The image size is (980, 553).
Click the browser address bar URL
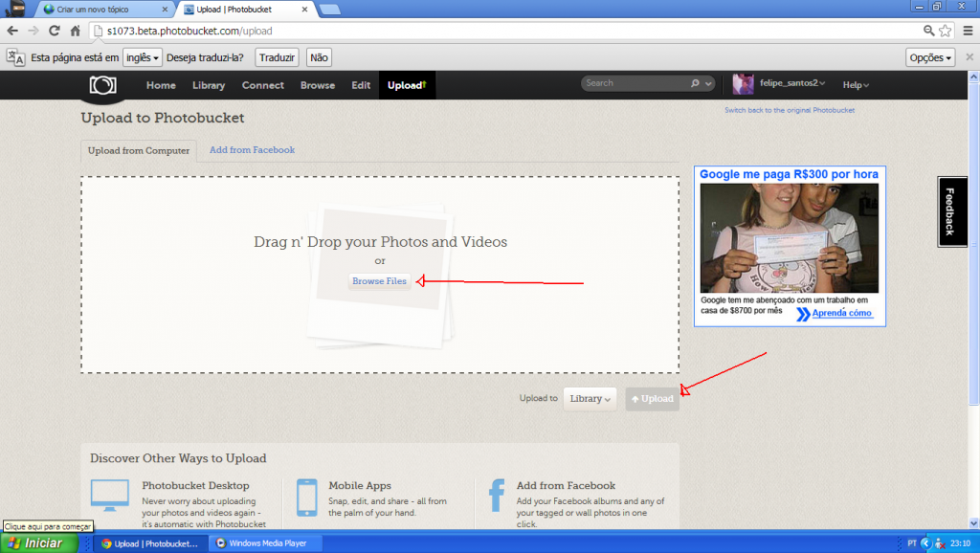[189, 31]
